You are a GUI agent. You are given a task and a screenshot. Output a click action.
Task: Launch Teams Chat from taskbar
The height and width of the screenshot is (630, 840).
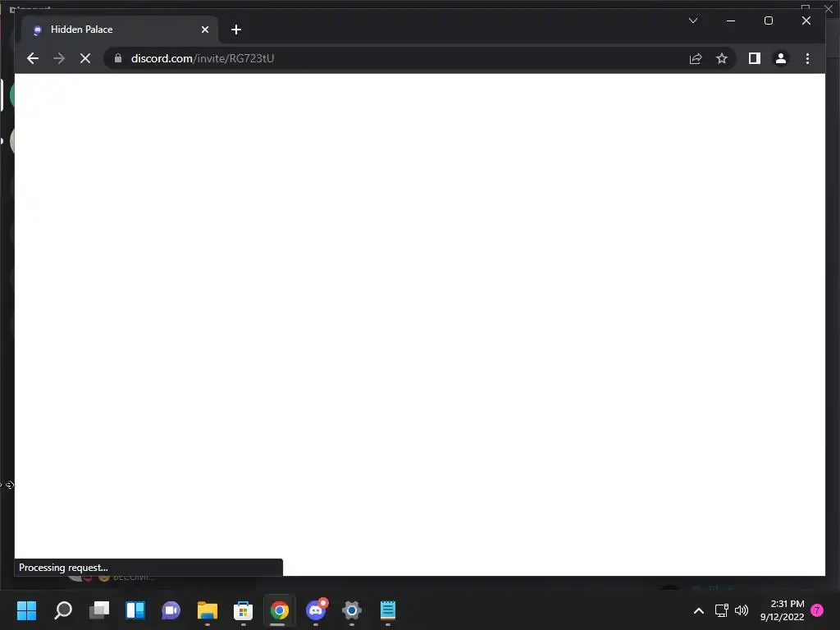(x=171, y=610)
